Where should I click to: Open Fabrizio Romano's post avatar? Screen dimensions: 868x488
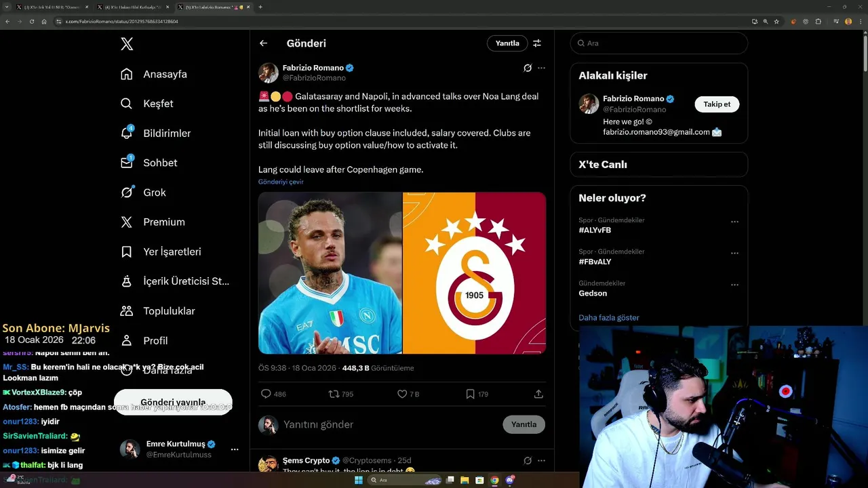coord(269,73)
